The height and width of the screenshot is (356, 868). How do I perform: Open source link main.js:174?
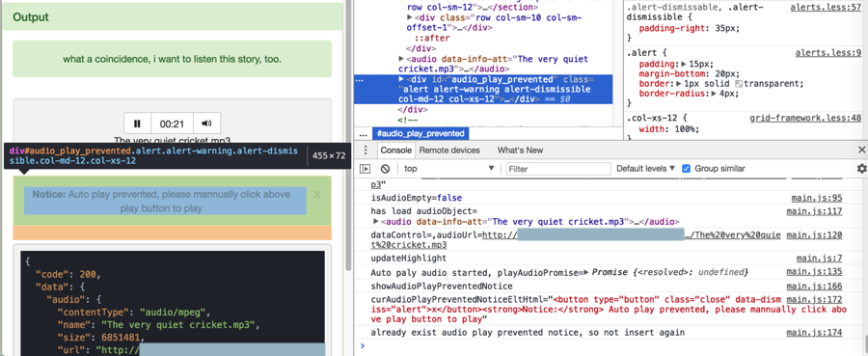[814, 333]
